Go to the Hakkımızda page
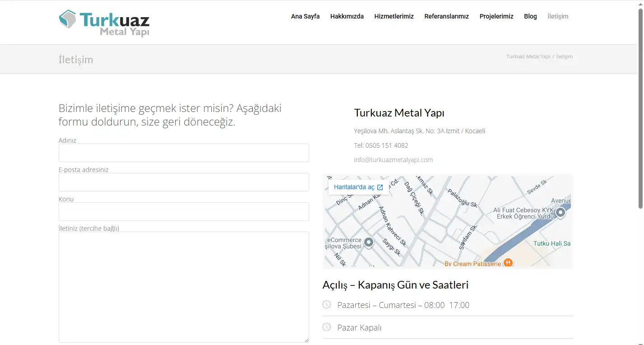 click(347, 16)
